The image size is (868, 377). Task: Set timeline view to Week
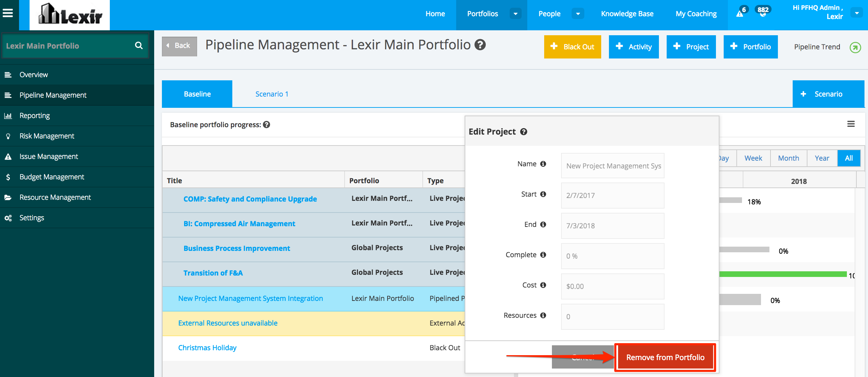click(753, 158)
